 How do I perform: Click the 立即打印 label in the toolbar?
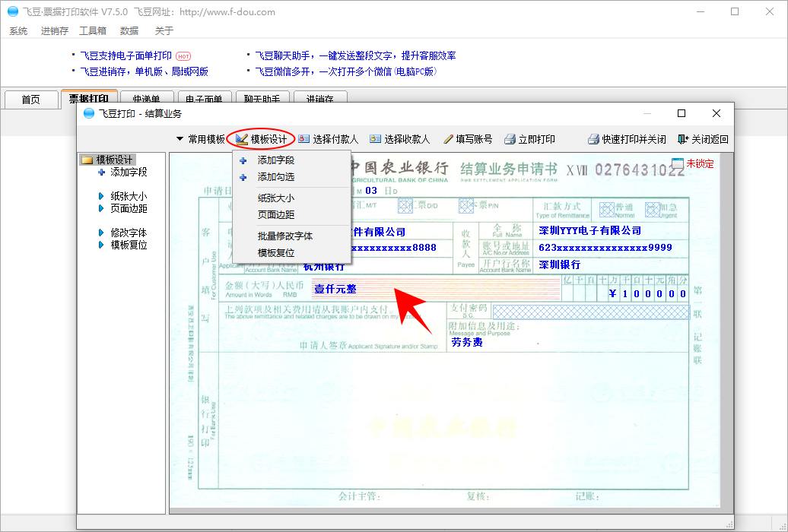tap(537, 139)
